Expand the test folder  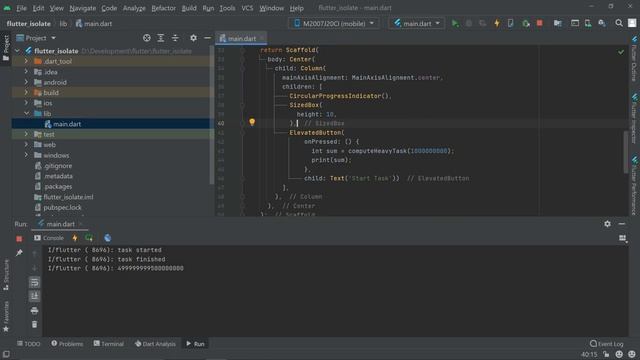[x=26, y=134]
